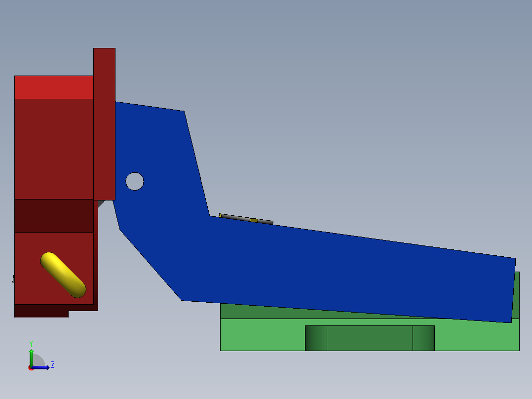Click the dark green recessed slot in base

(x=370, y=338)
